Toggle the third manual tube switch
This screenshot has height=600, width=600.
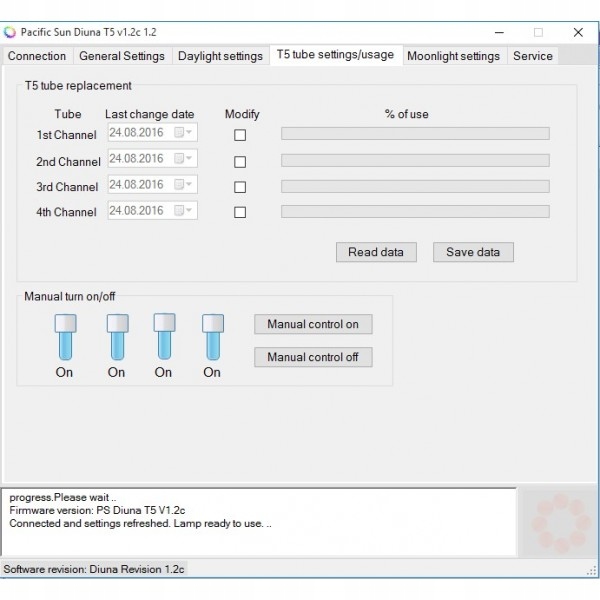tap(165, 336)
